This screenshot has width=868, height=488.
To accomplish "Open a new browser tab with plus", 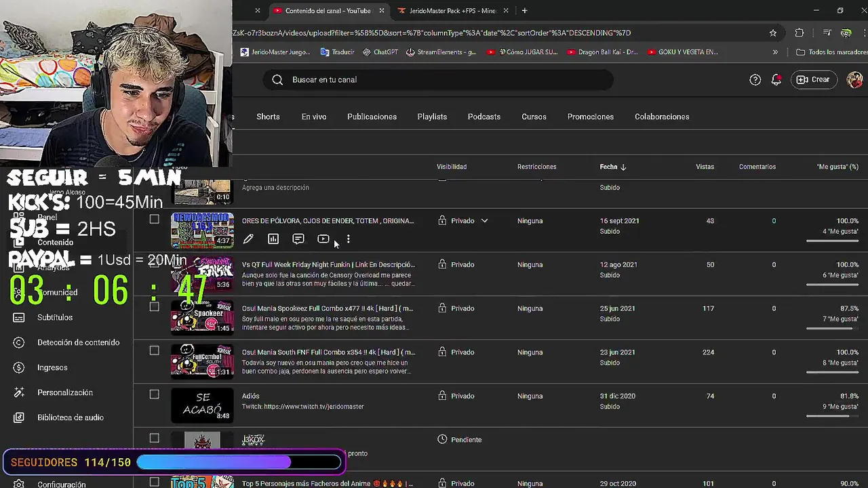I will pos(524,11).
